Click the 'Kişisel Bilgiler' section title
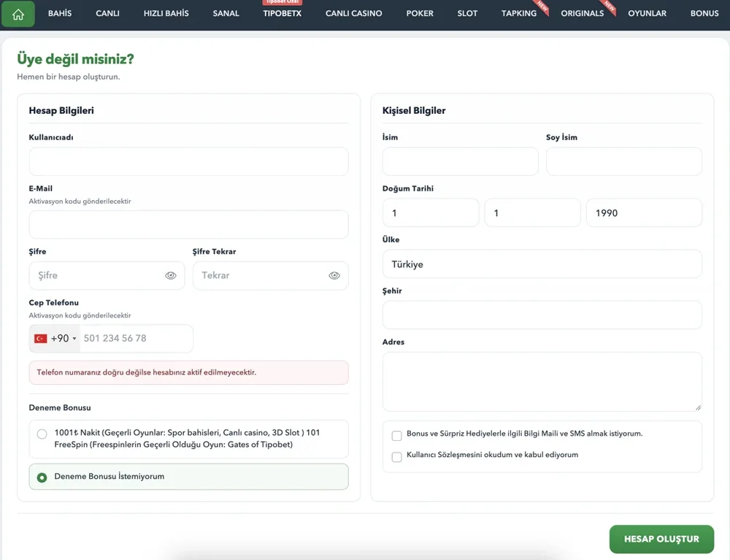 414,110
